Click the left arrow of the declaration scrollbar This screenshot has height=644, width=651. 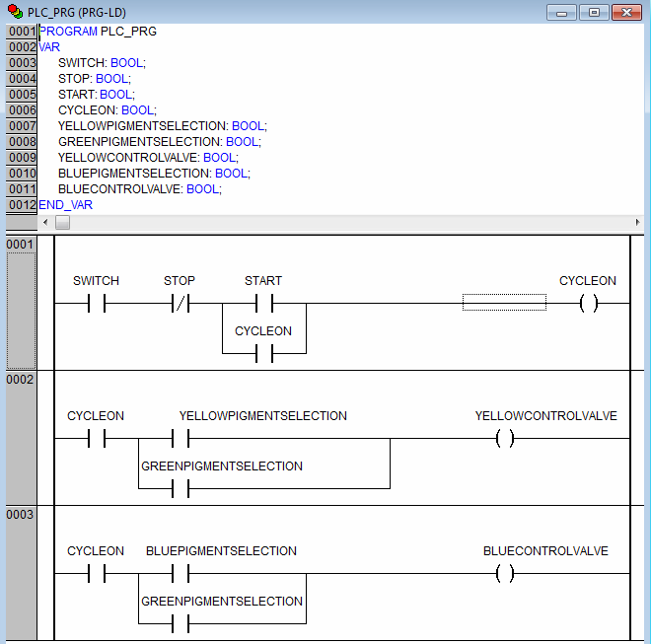pyautogui.click(x=45, y=222)
